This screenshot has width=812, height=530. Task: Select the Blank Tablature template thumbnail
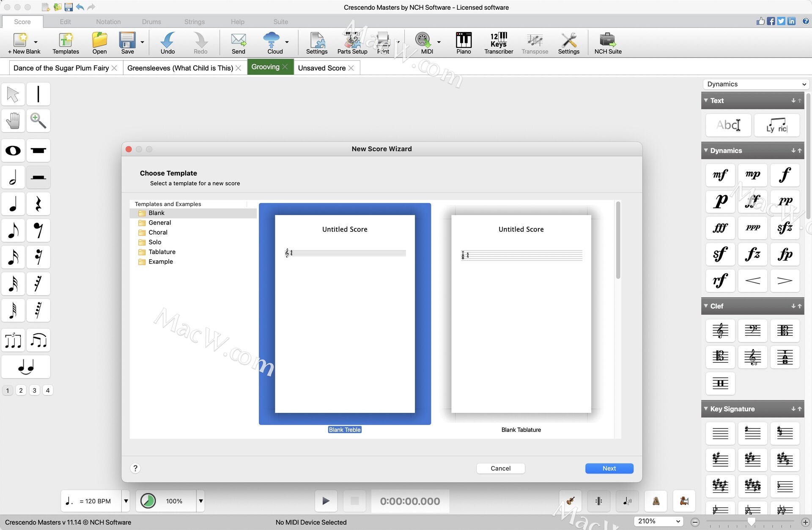point(521,314)
